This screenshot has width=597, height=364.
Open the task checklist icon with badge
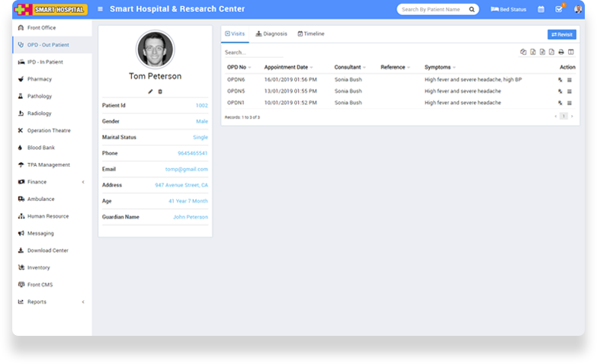click(559, 9)
